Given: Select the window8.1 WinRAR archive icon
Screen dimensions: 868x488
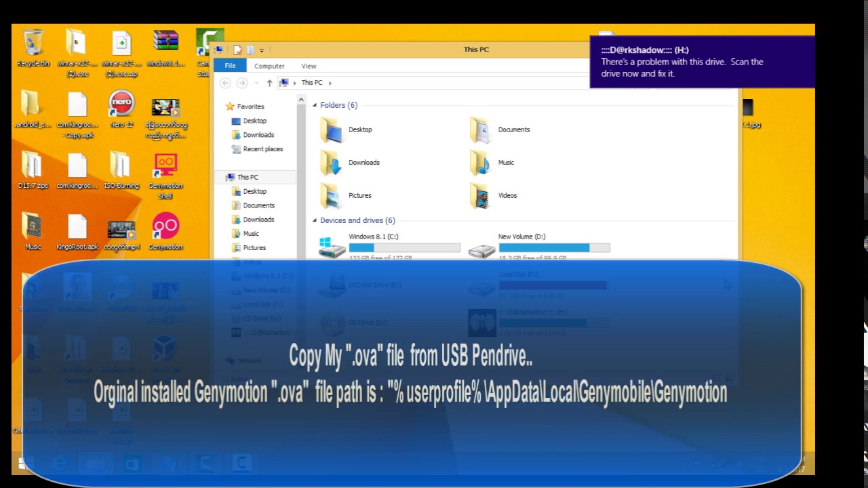Looking at the screenshot, I should pyautogui.click(x=165, y=48).
